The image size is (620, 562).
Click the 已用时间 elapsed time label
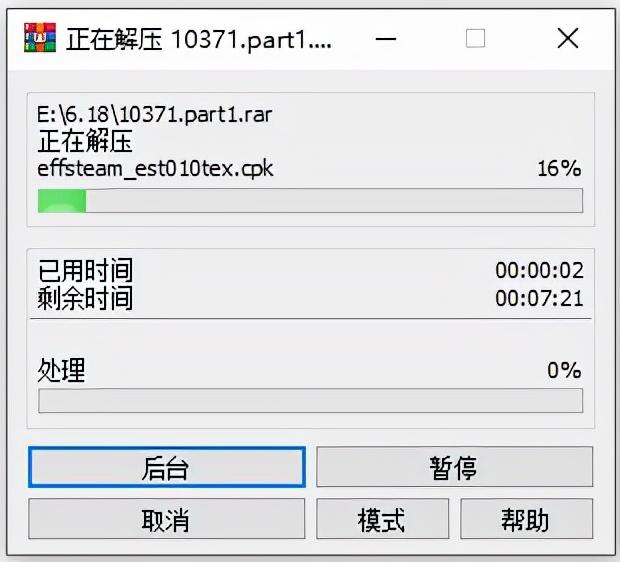click(x=85, y=271)
